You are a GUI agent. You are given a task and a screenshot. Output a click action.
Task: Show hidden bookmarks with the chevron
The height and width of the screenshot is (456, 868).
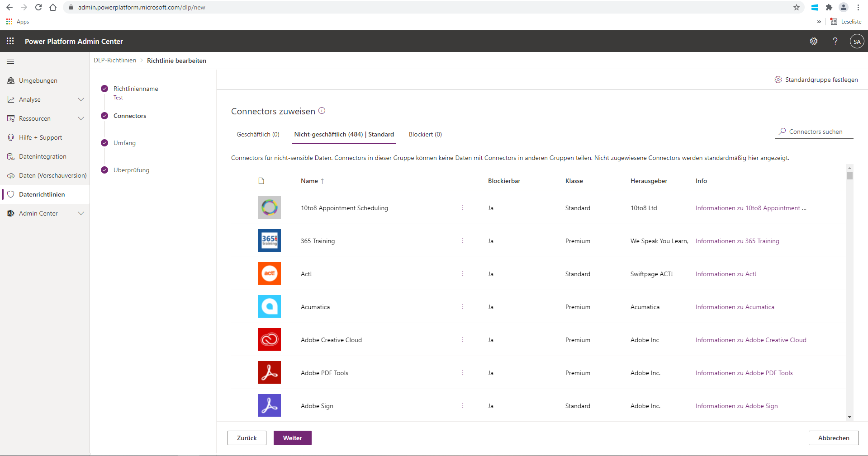(x=819, y=22)
